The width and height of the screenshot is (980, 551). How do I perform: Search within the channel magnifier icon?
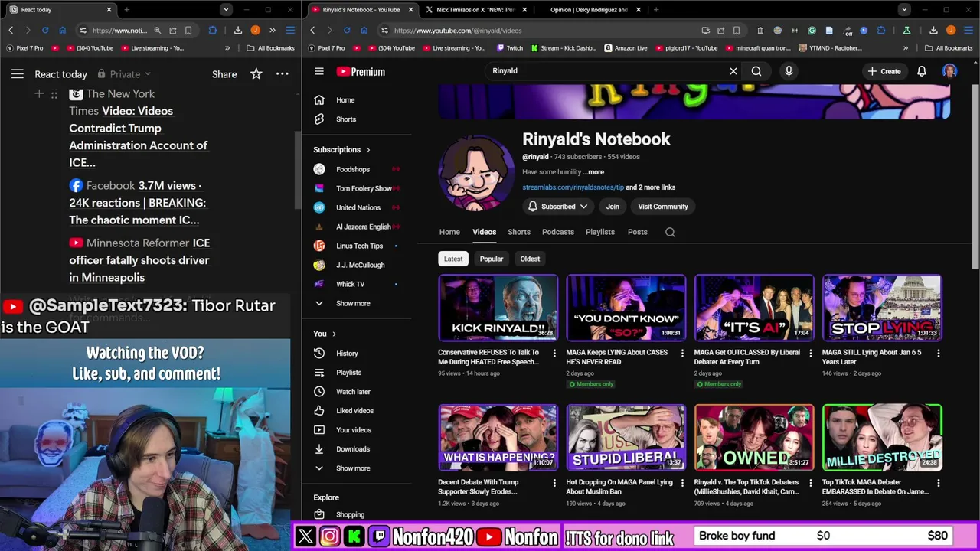tap(670, 232)
